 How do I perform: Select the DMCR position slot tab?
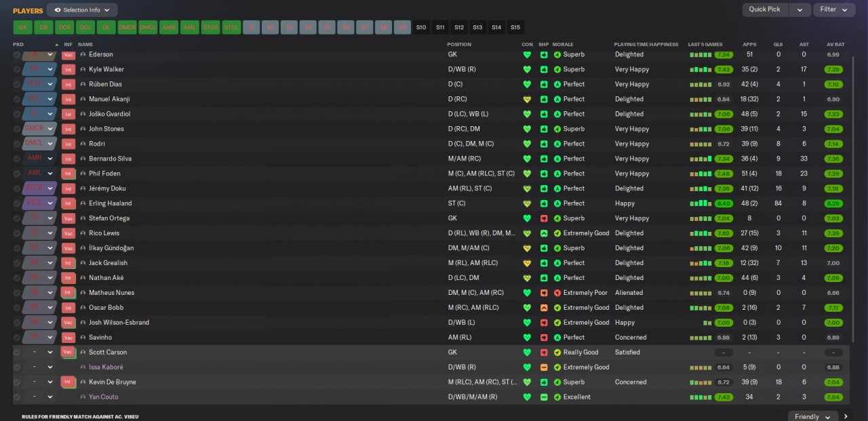pyautogui.click(x=127, y=27)
